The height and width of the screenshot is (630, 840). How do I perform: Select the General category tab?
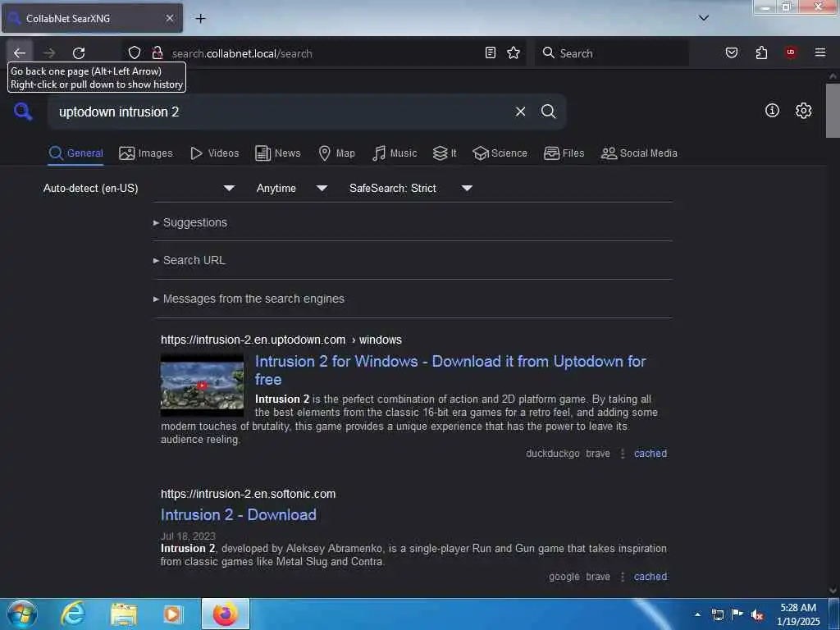pyautogui.click(x=75, y=153)
